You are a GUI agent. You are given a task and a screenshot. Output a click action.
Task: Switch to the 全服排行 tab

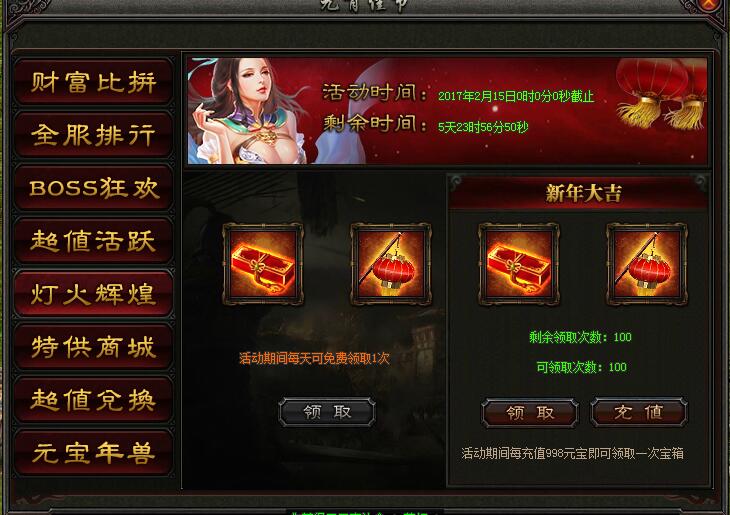[x=94, y=135]
